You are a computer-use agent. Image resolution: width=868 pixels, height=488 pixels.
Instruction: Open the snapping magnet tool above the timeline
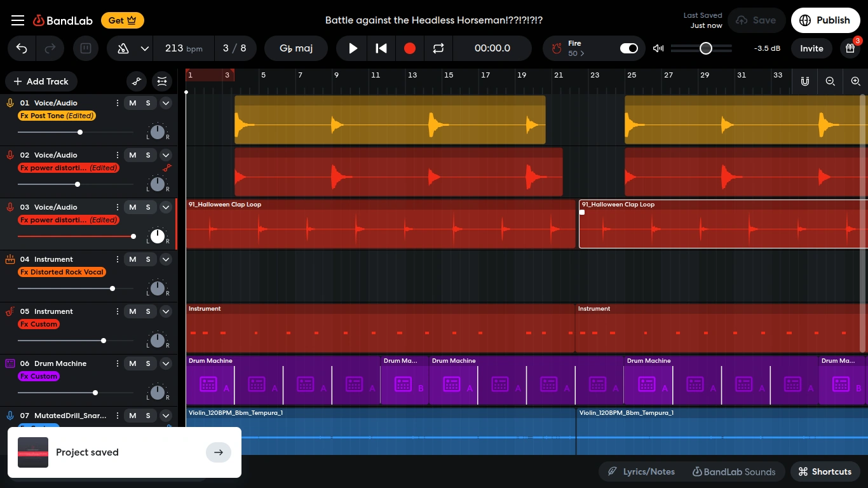(805, 81)
